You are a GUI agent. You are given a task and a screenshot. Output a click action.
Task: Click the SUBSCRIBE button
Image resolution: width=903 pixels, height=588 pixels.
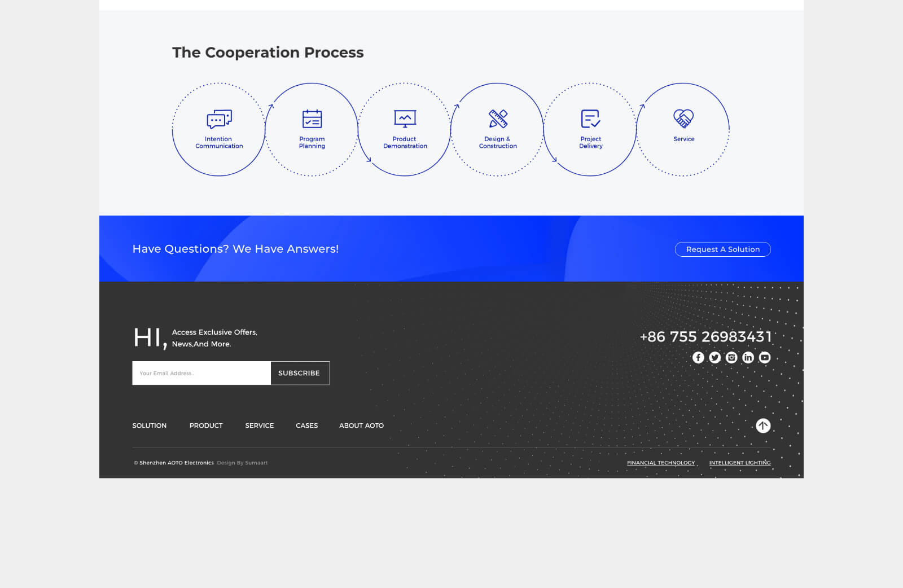tap(299, 373)
